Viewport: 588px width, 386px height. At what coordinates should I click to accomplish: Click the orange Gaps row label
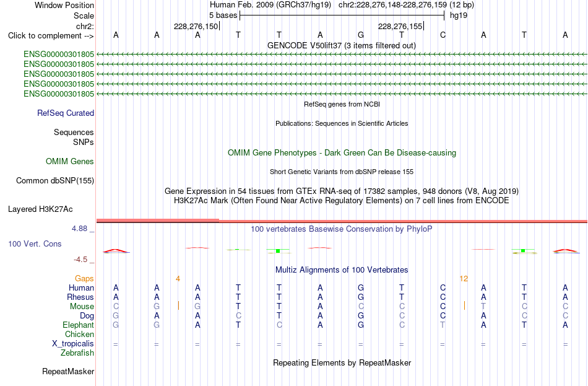pyautogui.click(x=84, y=278)
